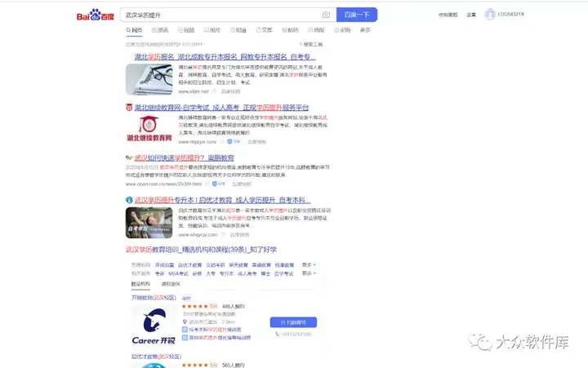
Task: Filter by 自学考试 course tag
Action: 284,273
